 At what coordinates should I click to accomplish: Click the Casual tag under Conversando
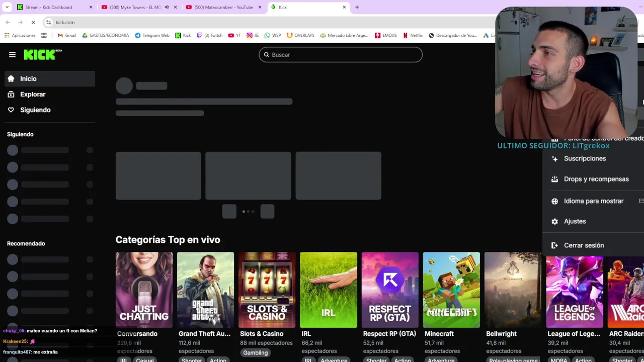pos(145,360)
